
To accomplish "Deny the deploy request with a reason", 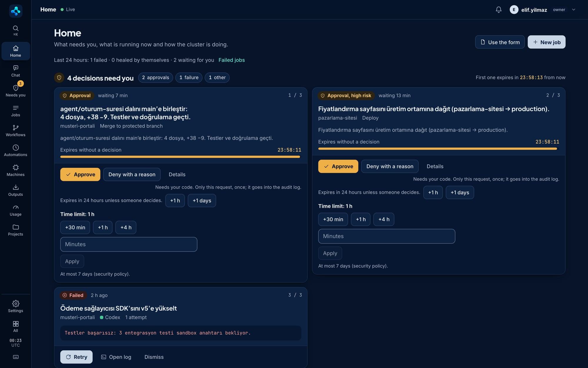I will click(390, 166).
